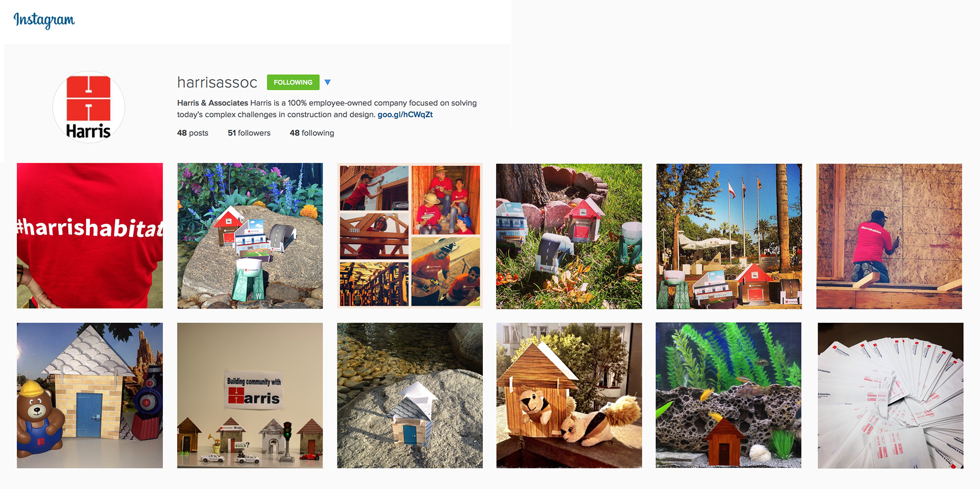
Task: Open the plush squirrels wooden house photo
Action: [569, 395]
